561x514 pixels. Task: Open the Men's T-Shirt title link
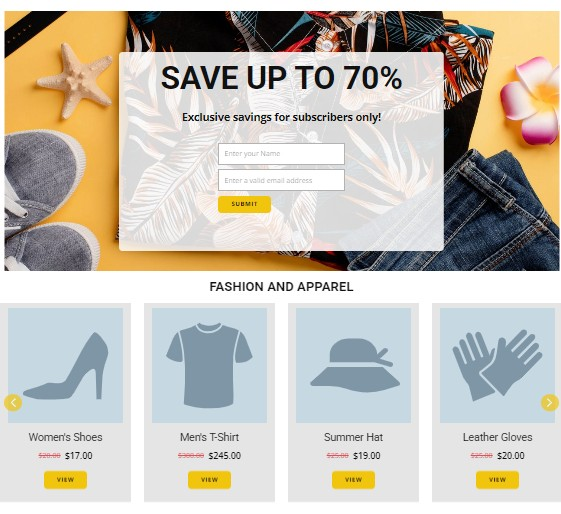coord(209,437)
